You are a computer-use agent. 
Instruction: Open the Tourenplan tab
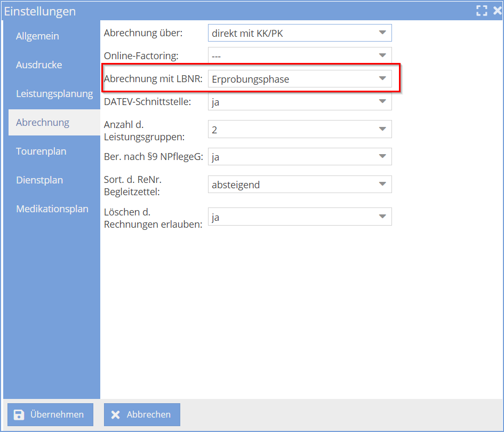tap(41, 151)
